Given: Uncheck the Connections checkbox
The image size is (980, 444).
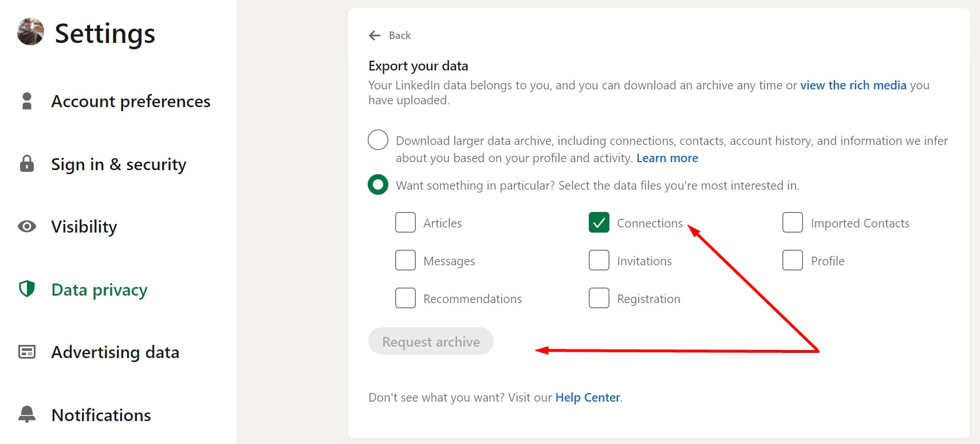Looking at the screenshot, I should [x=599, y=222].
